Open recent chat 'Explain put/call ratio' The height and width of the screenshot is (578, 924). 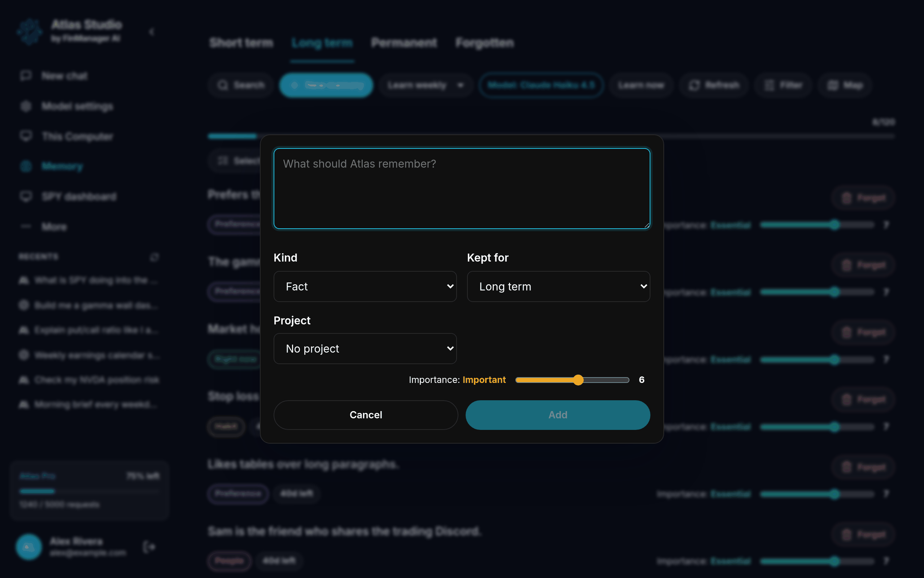(89, 330)
